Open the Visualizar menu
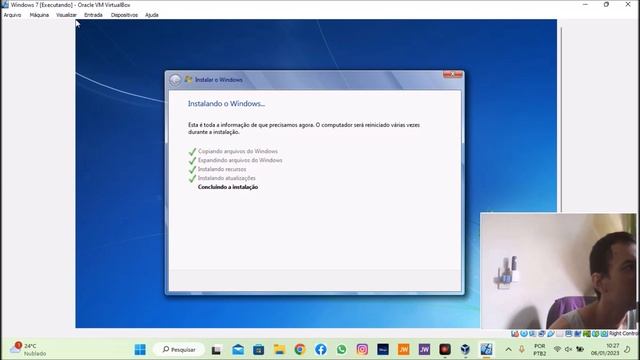The width and height of the screenshot is (640, 360). [66, 15]
